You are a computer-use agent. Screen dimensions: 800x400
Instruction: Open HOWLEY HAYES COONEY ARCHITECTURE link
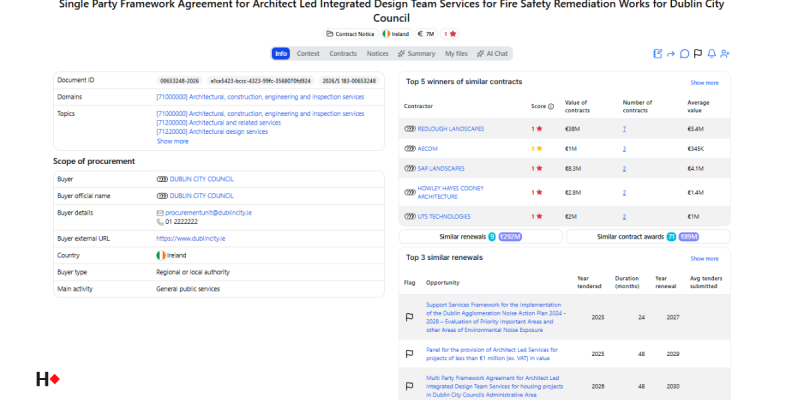(451, 192)
